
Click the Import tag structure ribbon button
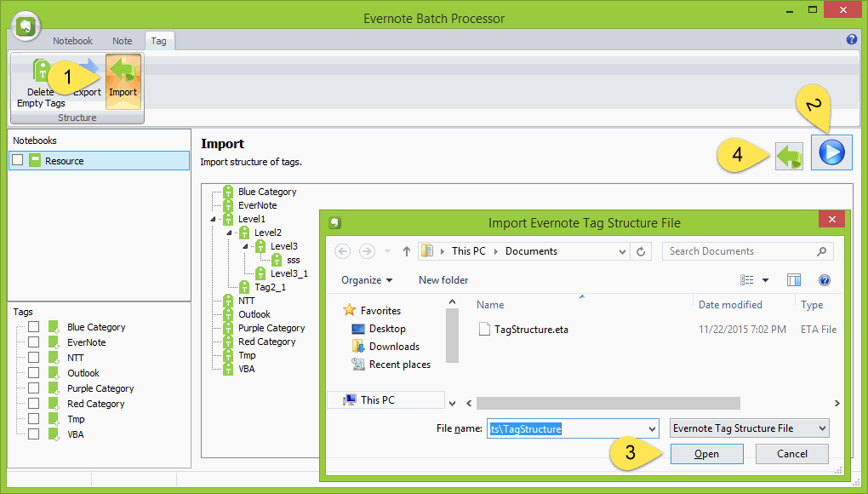[123, 81]
